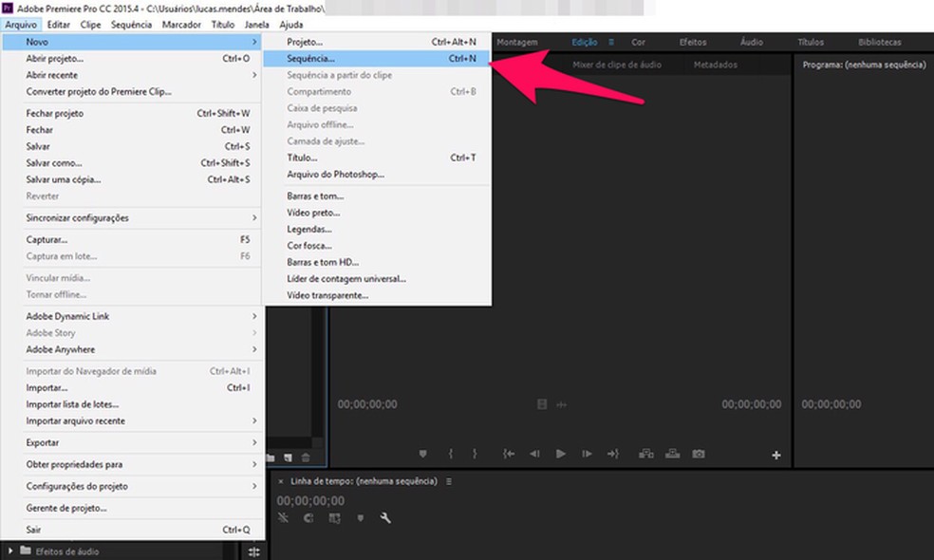
Task: Open the timeline wrench settings icon
Action: pyautogui.click(x=385, y=518)
